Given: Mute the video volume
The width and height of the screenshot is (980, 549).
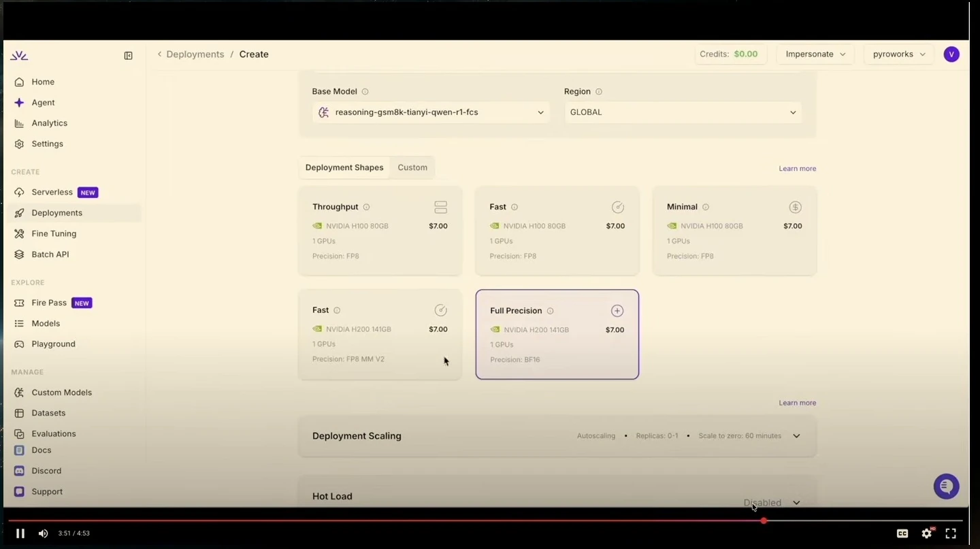Looking at the screenshot, I should tap(43, 533).
